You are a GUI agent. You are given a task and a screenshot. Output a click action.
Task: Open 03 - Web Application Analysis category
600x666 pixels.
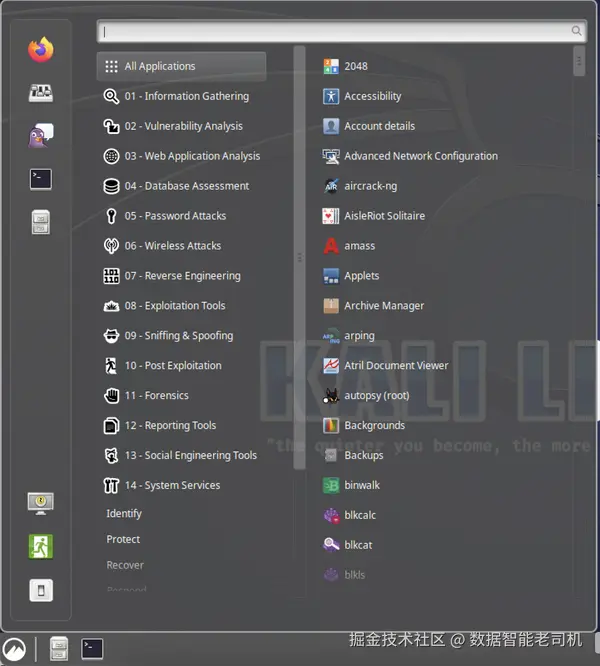[182, 156]
